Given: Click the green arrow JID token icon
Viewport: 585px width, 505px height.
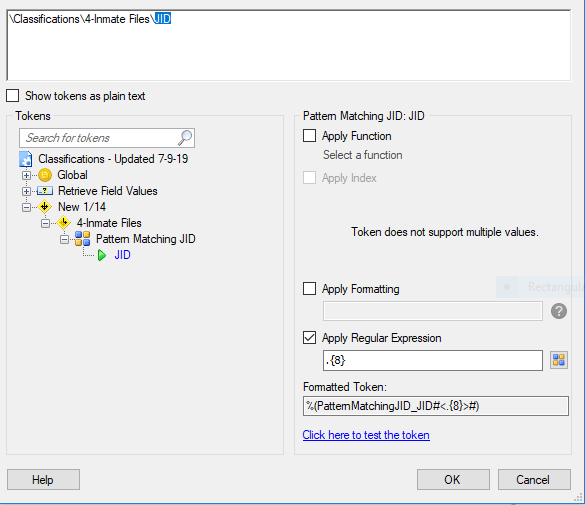Looking at the screenshot, I should [x=102, y=255].
